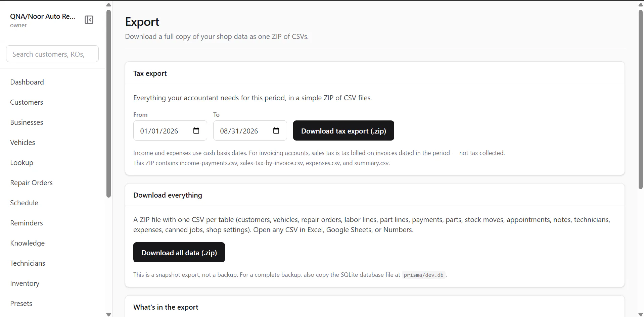Click the shop name QNA/Noor Auto Re...

pos(43,16)
